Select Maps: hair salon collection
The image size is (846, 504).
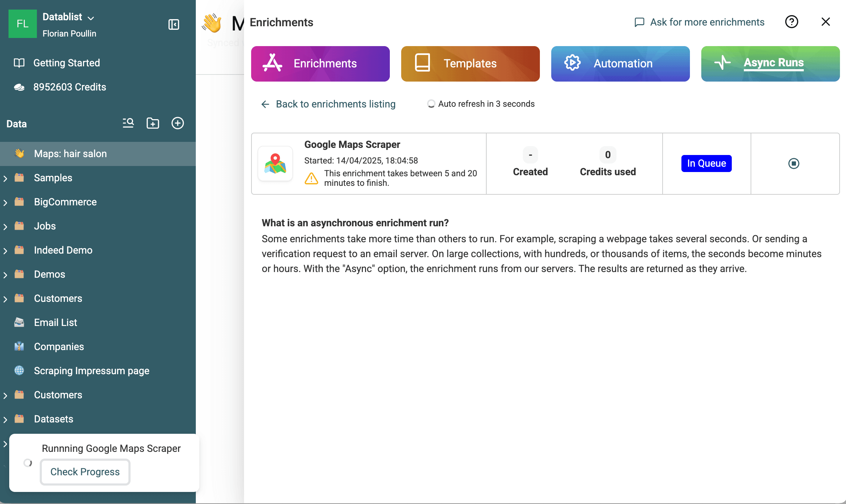click(x=98, y=154)
